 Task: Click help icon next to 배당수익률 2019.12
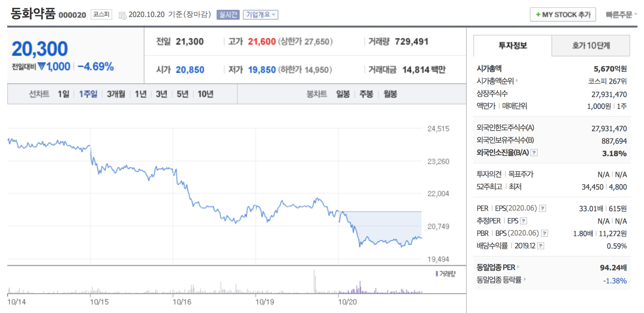pyautogui.click(x=541, y=246)
